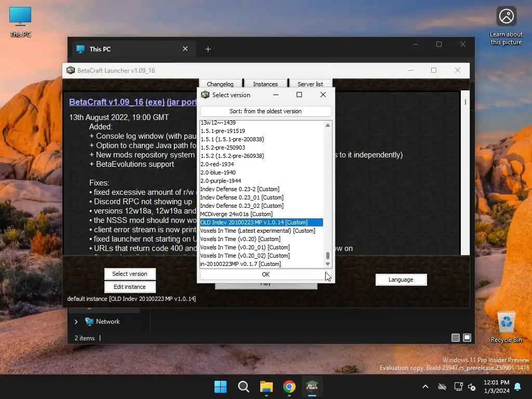The image size is (532, 399).
Task: Open the Server list tab
Action: pyautogui.click(x=310, y=84)
